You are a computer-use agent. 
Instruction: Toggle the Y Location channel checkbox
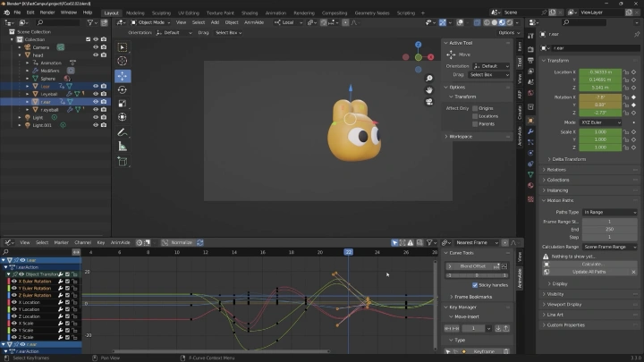[x=67, y=309]
